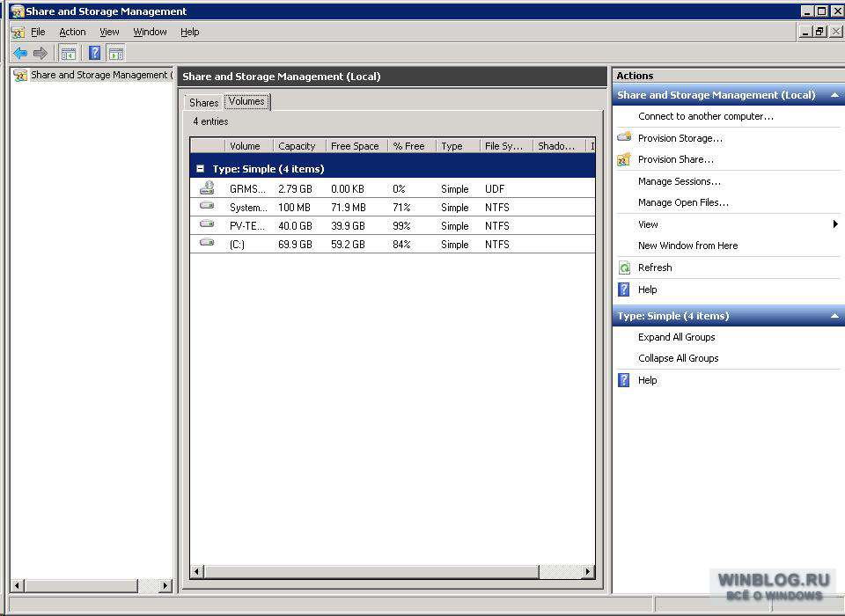This screenshot has height=616, width=845.
Task: Click the Provision Storage icon
Action: (x=625, y=137)
